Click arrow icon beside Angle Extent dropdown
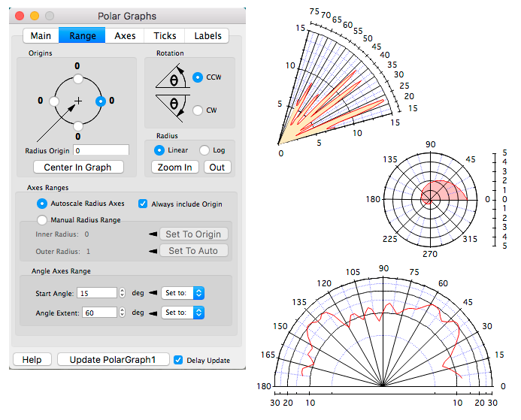Screen dimensions: 521x420 click(x=153, y=313)
